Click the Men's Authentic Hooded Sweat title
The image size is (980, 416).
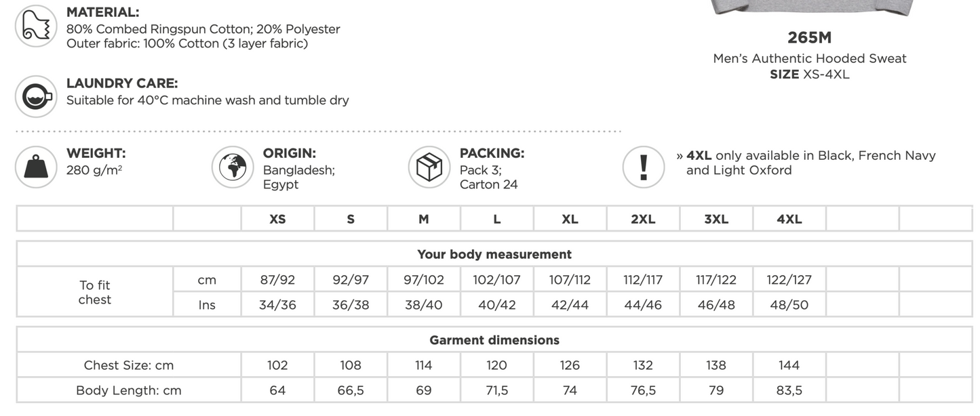(x=809, y=59)
